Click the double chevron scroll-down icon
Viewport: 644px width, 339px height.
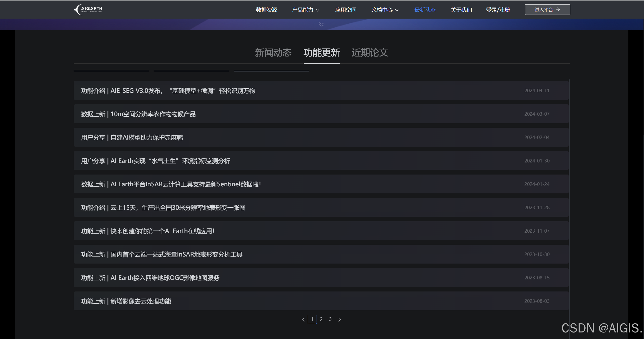click(322, 24)
